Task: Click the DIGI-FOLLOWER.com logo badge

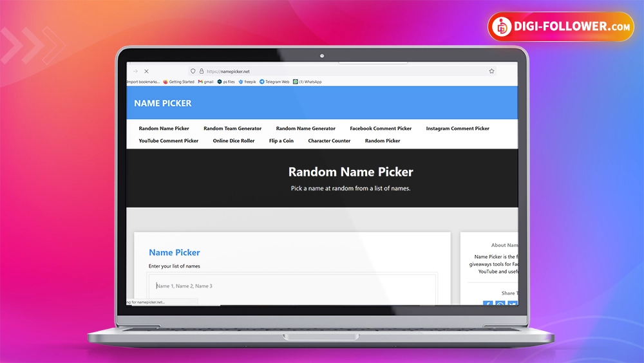Action: (x=561, y=26)
